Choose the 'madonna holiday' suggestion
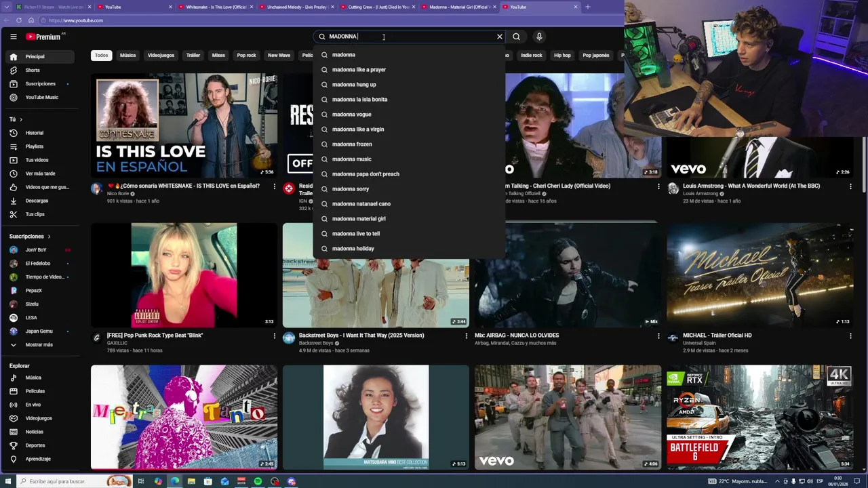The width and height of the screenshot is (868, 488). click(x=409, y=249)
